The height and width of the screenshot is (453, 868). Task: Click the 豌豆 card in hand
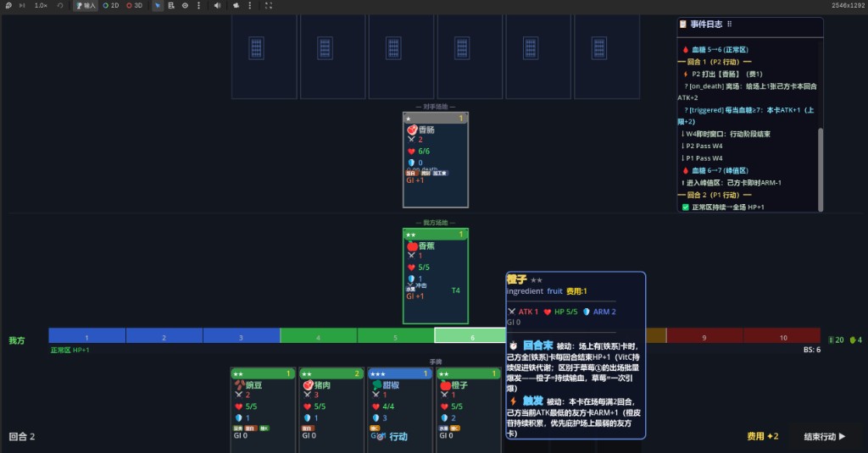(263, 411)
